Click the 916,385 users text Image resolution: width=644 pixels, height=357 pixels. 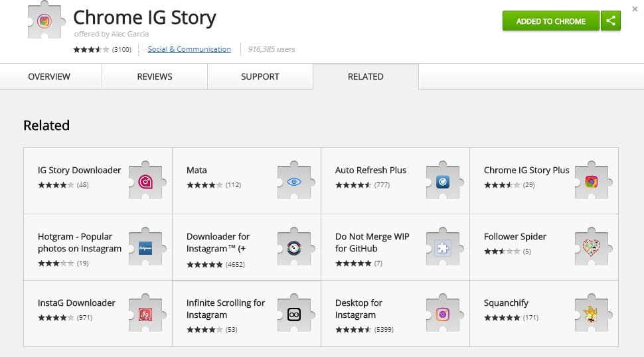pyautogui.click(x=271, y=49)
